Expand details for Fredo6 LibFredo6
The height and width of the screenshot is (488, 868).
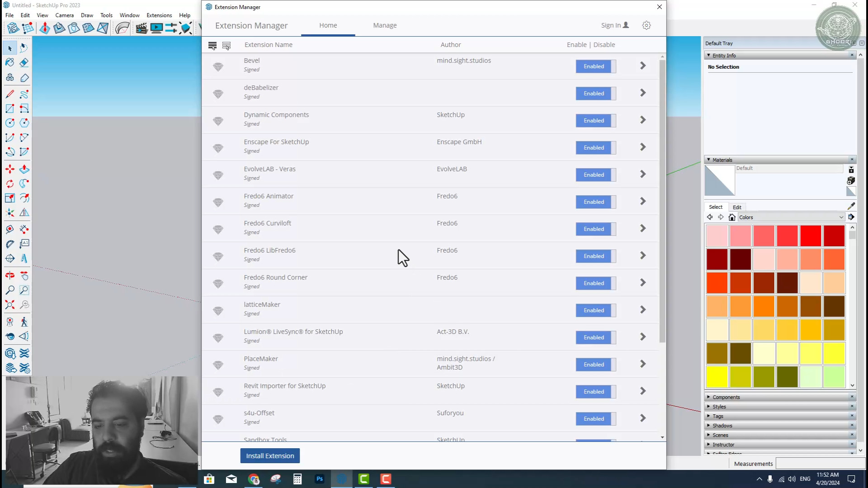[643, 256]
